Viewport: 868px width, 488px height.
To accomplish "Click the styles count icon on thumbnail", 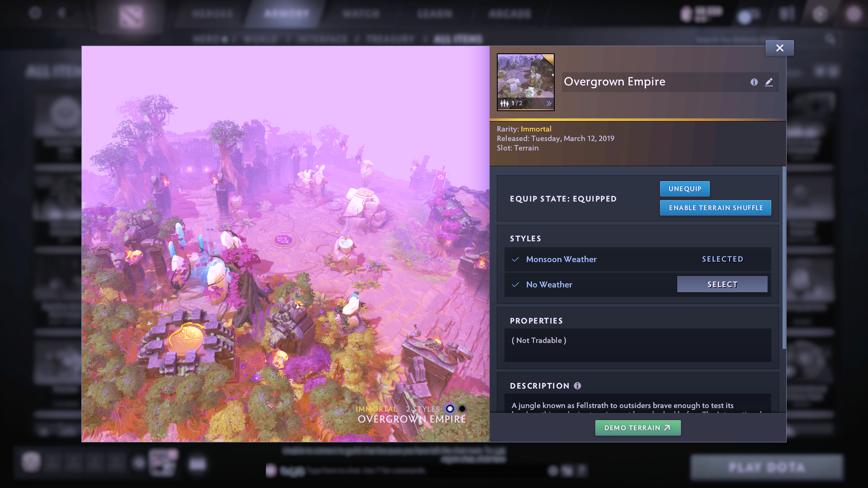I will click(505, 103).
